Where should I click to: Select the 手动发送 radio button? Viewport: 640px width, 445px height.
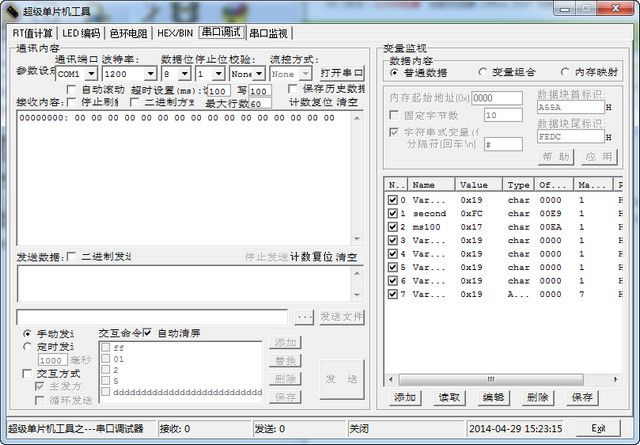27,334
